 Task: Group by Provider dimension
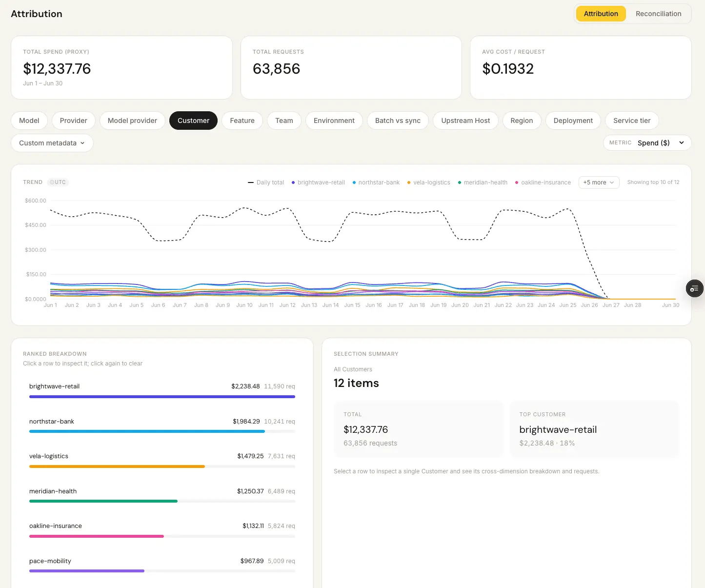tap(74, 121)
